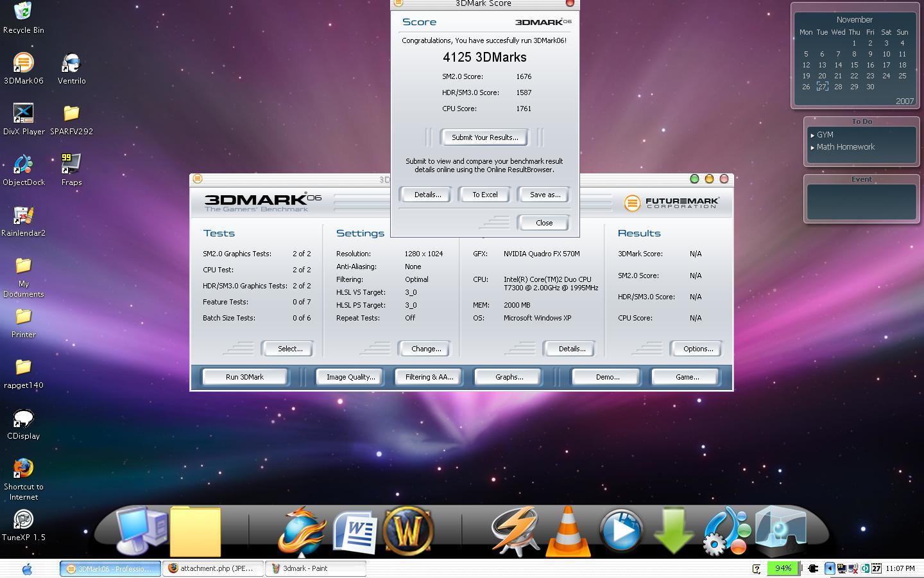The width and height of the screenshot is (924, 578).
Task: Switch to the 3dmark - Paint taskbar window
Action: tap(316, 568)
